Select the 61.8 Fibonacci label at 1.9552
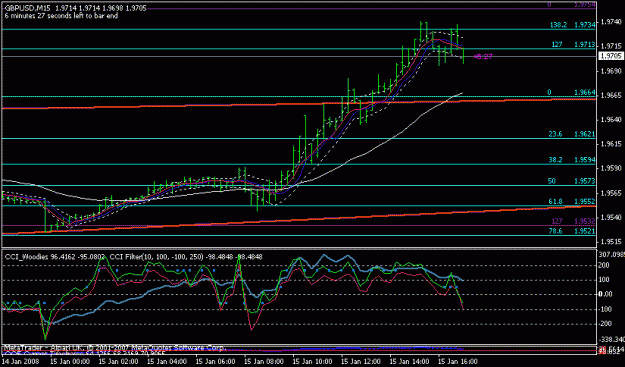 (x=572, y=202)
